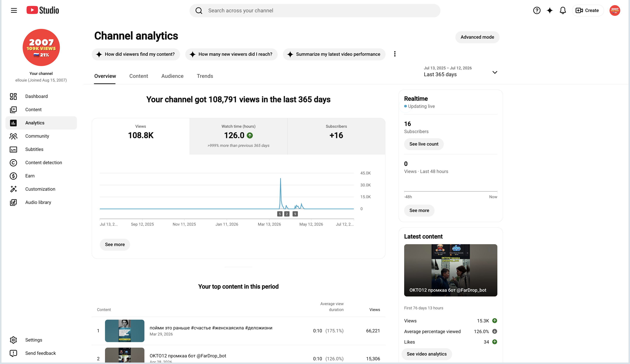Open the latest content video thumbnail
Screen dimensions: 630x364
pos(451,270)
